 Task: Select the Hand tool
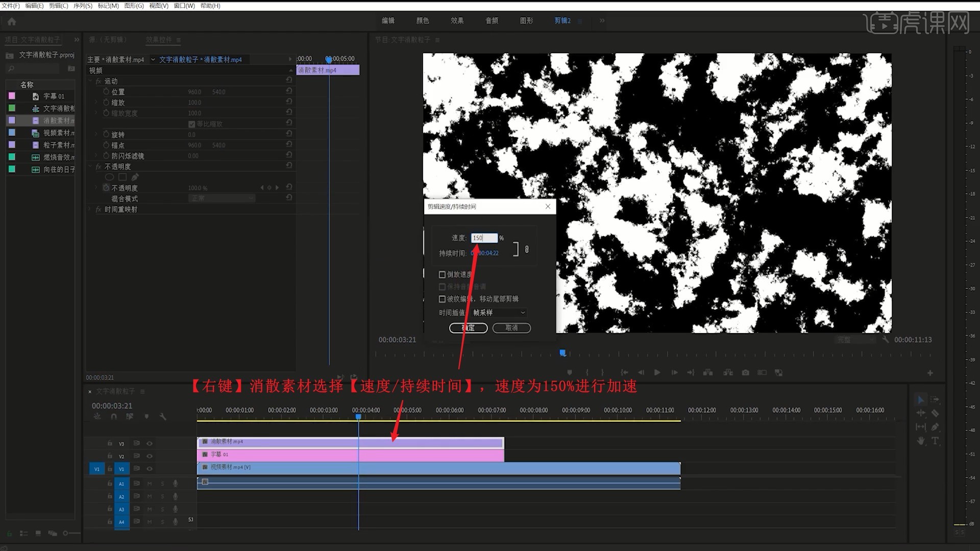pos(921,441)
